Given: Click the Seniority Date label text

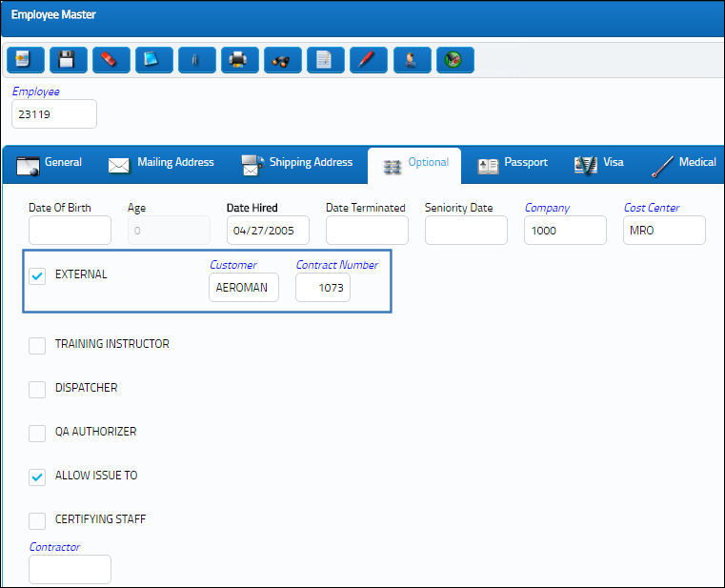Looking at the screenshot, I should coord(458,208).
